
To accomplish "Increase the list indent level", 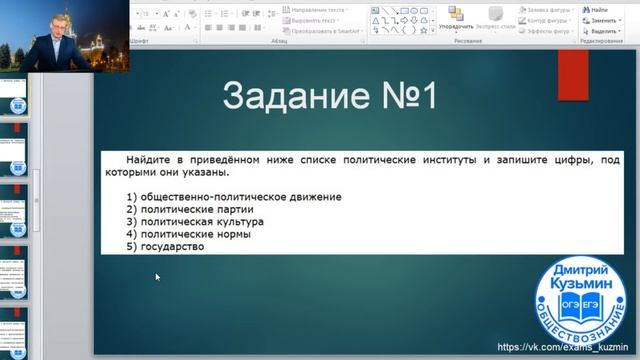I will tap(256, 14).
